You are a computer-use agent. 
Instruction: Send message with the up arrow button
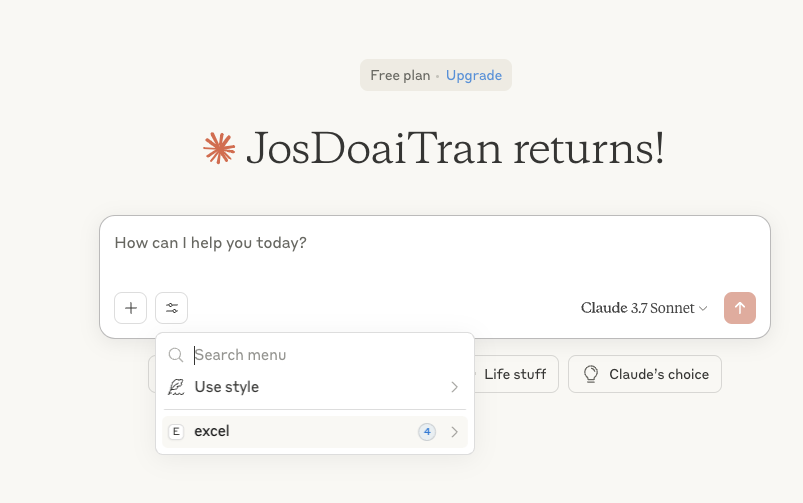tap(739, 308)
